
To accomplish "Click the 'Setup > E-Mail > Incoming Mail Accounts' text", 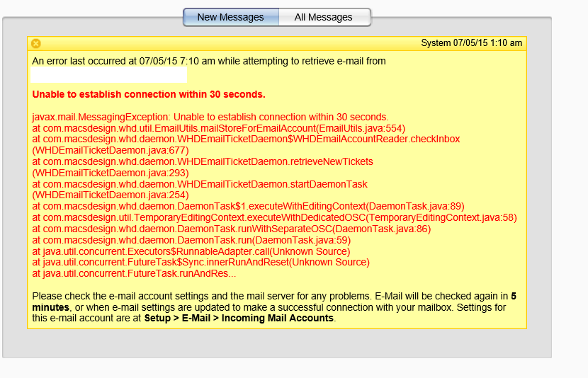I will tap(239, 318).
